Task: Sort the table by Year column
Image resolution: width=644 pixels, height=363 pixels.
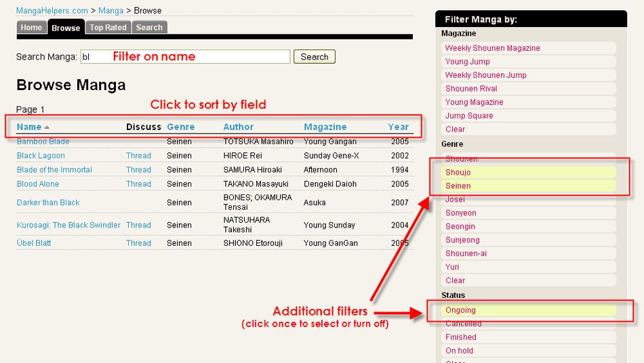Action: (399, 127)
